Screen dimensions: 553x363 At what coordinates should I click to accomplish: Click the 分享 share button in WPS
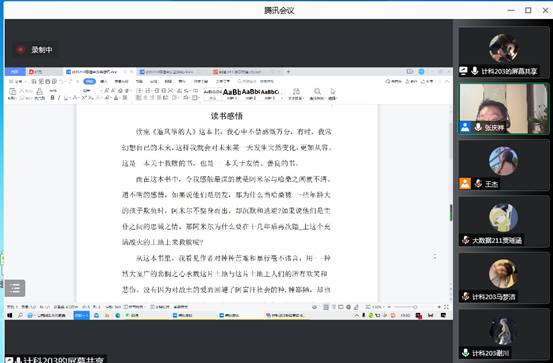(x=428, y=81)
